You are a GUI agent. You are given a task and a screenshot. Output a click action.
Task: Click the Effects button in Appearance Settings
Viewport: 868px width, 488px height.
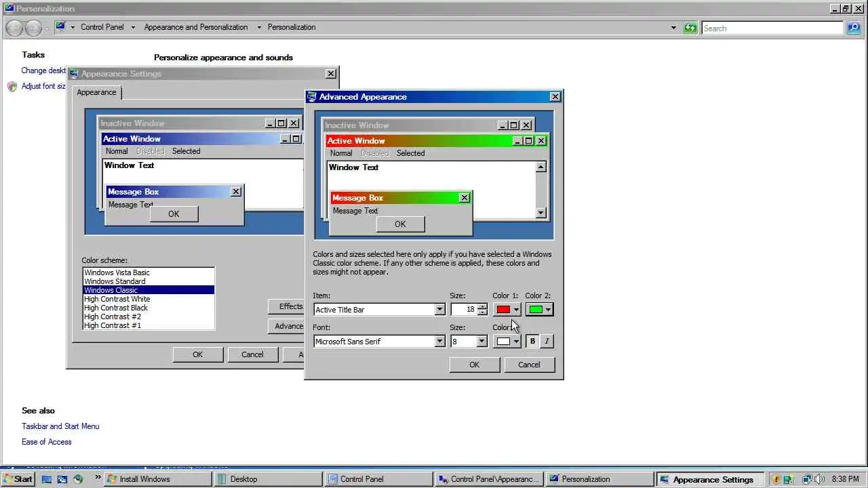(x=287, y=306)
